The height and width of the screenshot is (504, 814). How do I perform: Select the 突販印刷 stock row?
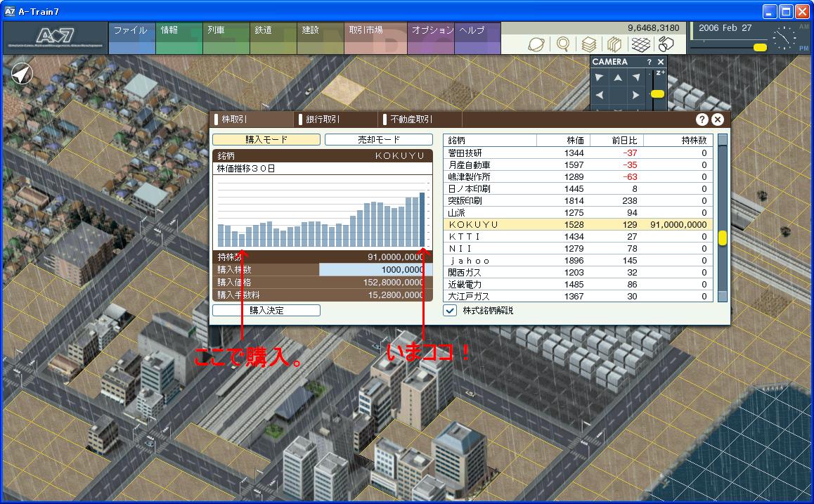pyautogui.click(x=579, y=201)
